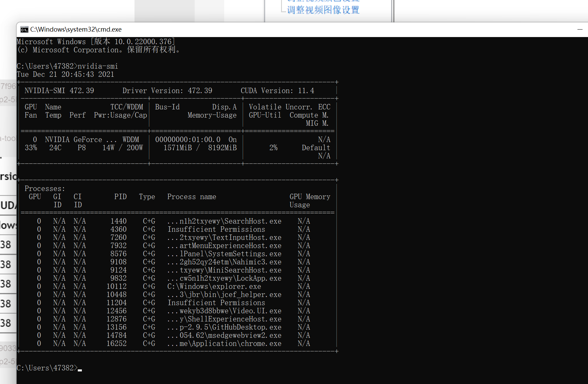588x384 pixels.
Task: Minimize the cmd.exe window
Action: 580,30
